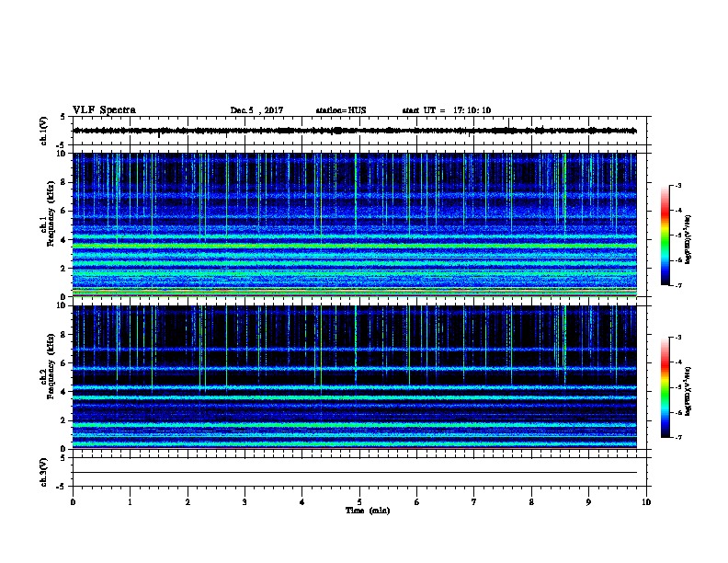Click the "5" tick on the time axis
The image size is (728, 563).
pyautogui.click(x=359, y=502)
